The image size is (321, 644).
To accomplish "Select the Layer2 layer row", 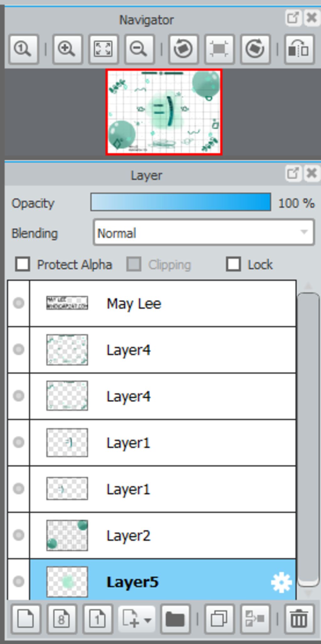I will pos(163,536).
